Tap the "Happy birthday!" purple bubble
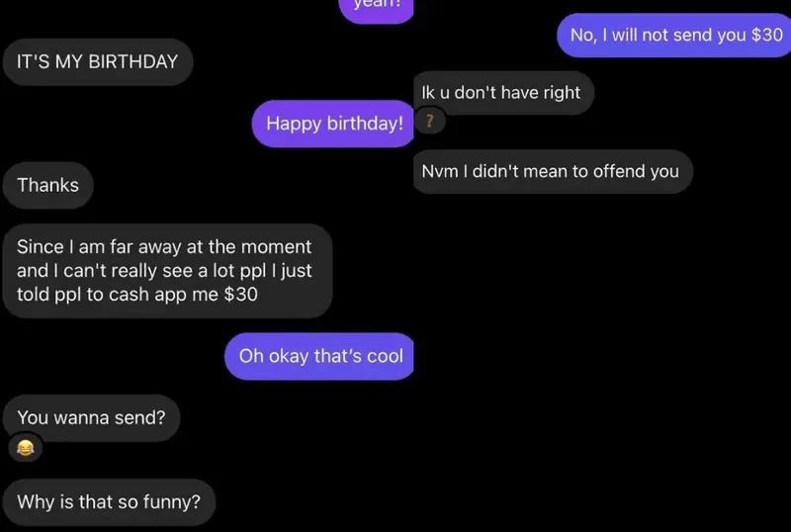This screenshot has width=791, height=532. (x=334, y=124)
